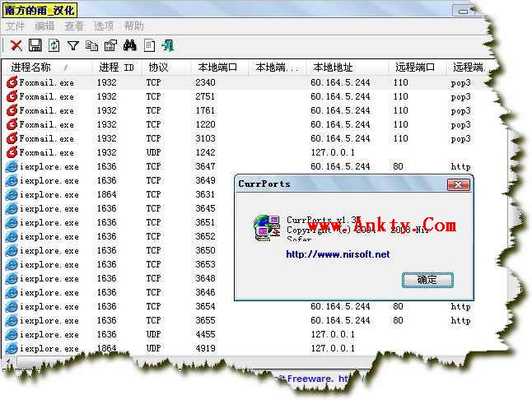
Task: Open the 帮助 menu
Action: [133, 26]
